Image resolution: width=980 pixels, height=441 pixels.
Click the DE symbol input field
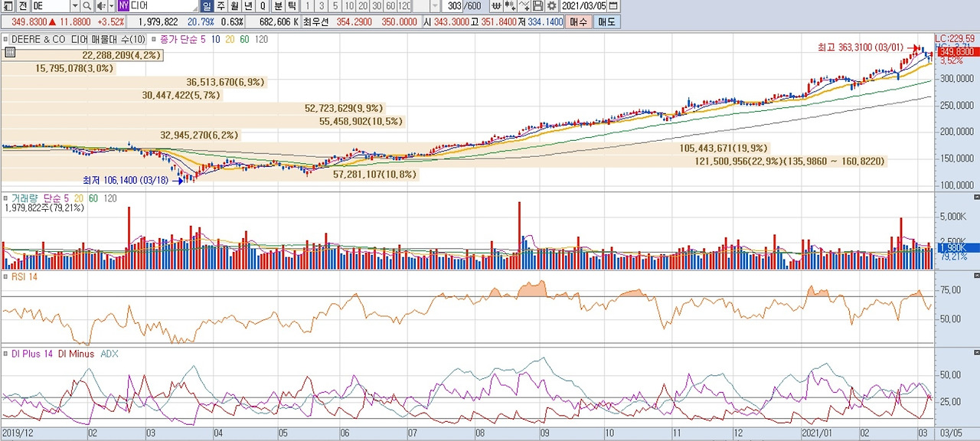pos(51,6)
